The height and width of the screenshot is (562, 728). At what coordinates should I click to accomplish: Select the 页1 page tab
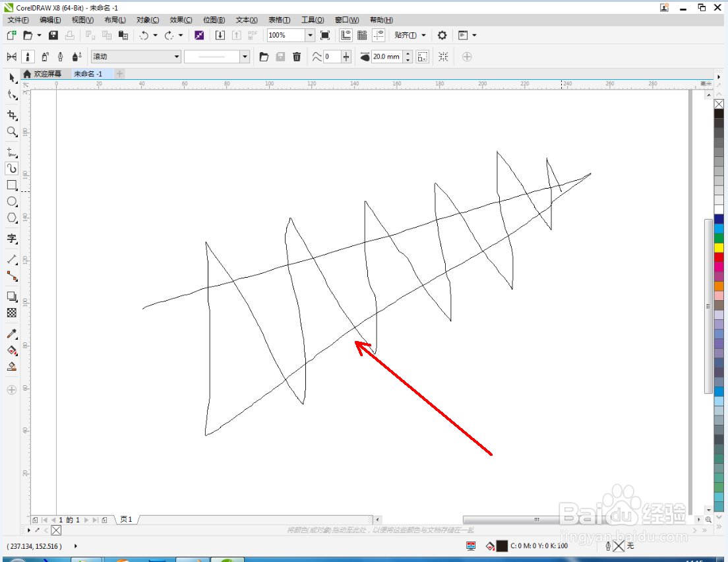pos(127,520)
